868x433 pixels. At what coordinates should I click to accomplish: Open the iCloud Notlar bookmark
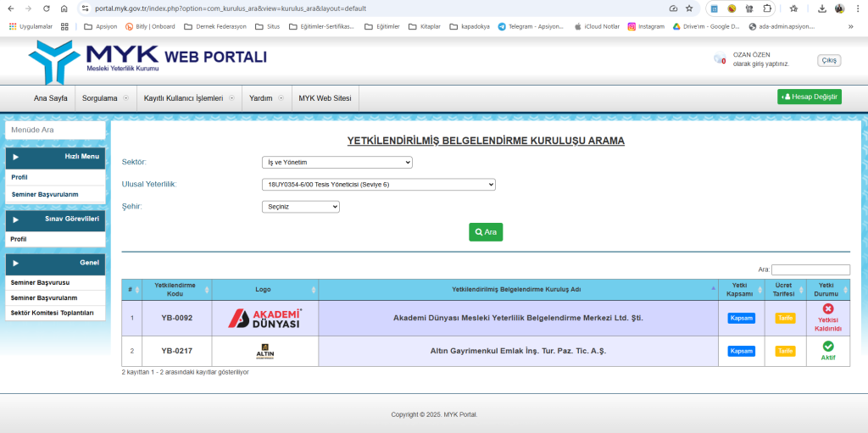pyautogui.click(x=597, y=26)
